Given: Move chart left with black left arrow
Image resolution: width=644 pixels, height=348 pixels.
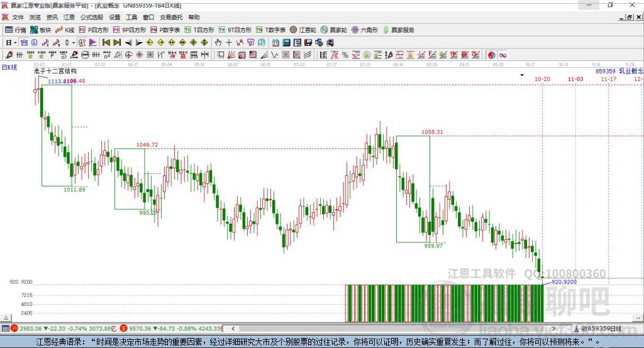Looking at the screenshot, I should pos(128,43).
